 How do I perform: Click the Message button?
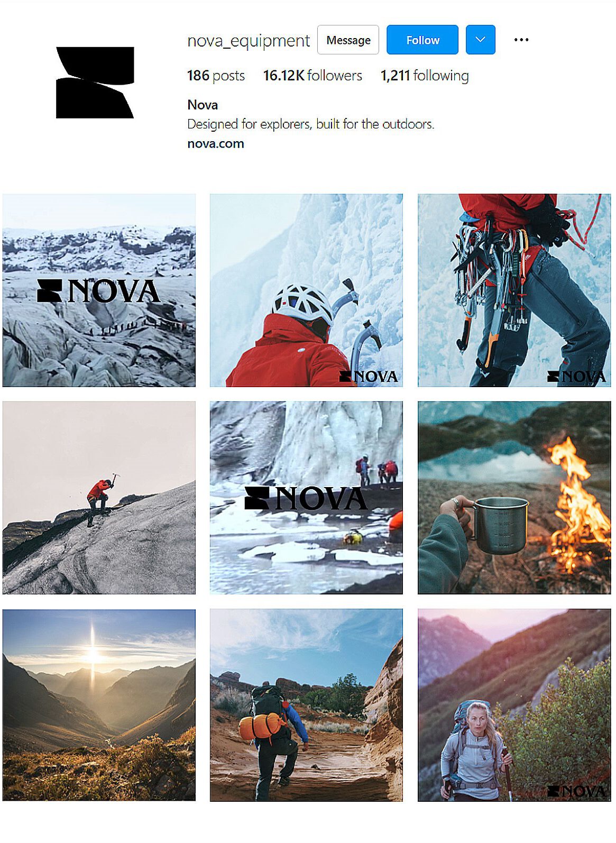tap(348, 40)
